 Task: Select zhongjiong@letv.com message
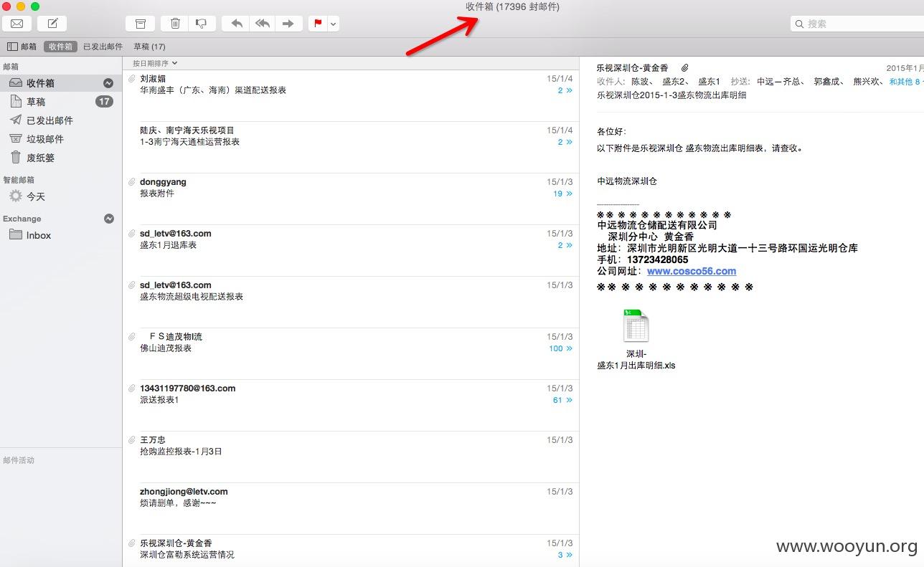[351, 508]
